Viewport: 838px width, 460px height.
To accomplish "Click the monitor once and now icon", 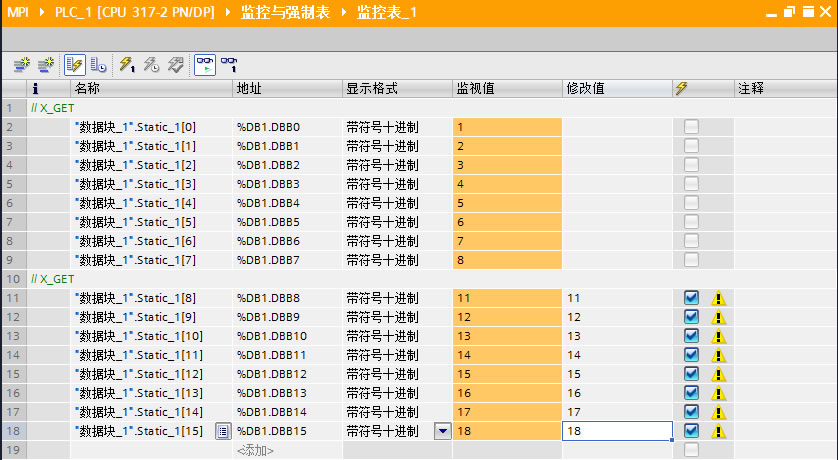I will pyautogui.click(x=228, y=65).
